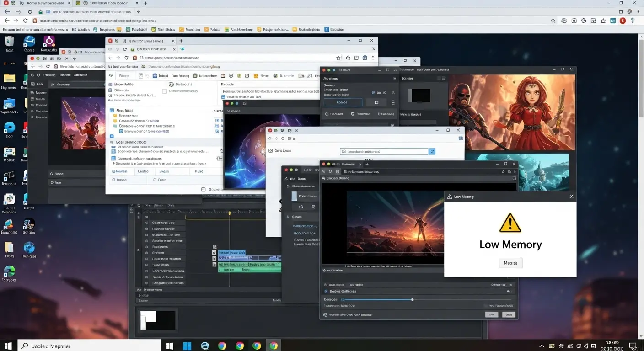644x351 pixels.
Task: Select the right radio button below white window's tabs
Action: coord(155,180)
